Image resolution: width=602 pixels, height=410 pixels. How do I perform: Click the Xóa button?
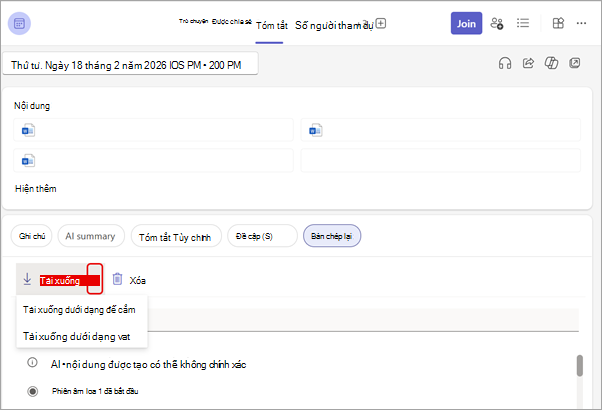(x=129, y=280)
